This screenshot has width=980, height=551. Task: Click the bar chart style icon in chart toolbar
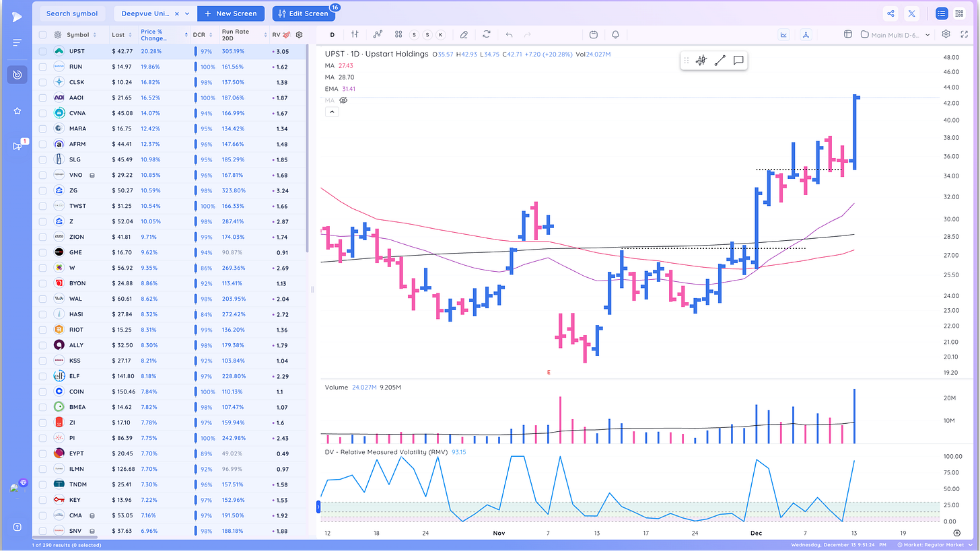coord(355,34)
